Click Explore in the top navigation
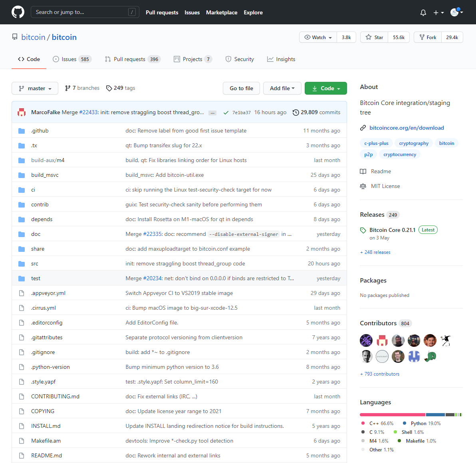 click(x=253, y=12)
